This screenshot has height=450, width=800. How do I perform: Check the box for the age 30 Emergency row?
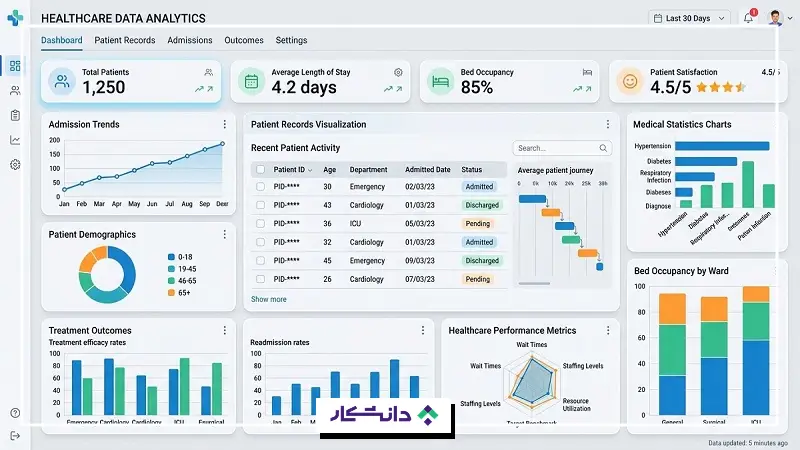pos(260,187)
